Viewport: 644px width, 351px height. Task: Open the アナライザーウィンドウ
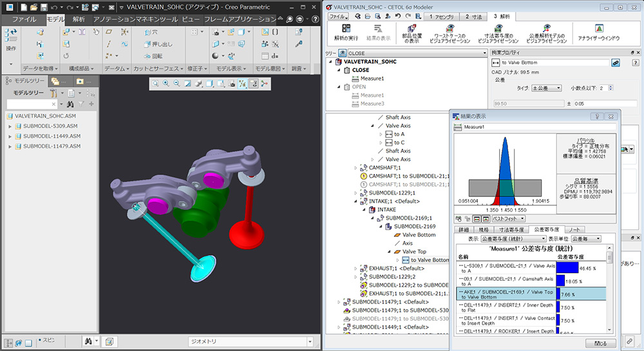pyautogui.click(x=599, y=32)
